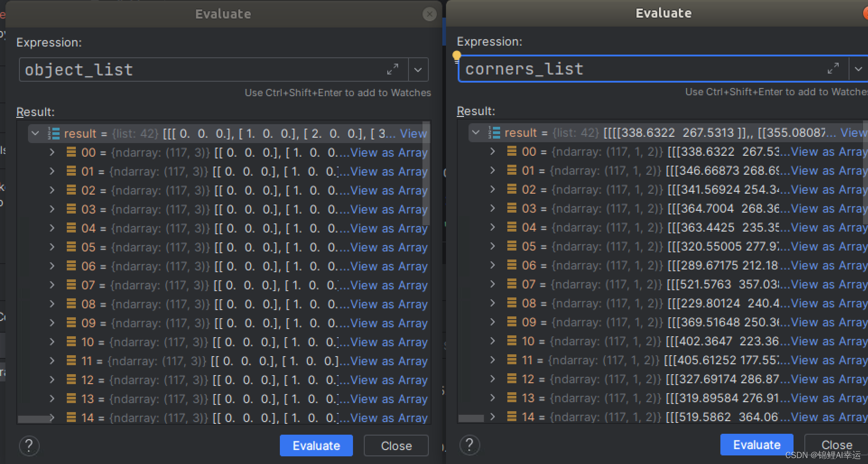Open expression history dropdown for corners_list
Image resolution: width=868 pixels, height=464 pixels.
coord(858,69)
